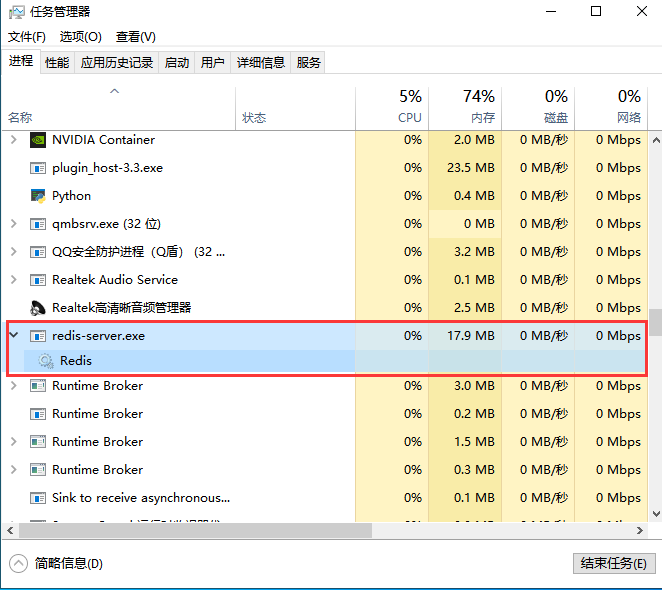Screen dimensions: 662x590
Task: Switch to the 性能 tab
Action: click(57, 62)
